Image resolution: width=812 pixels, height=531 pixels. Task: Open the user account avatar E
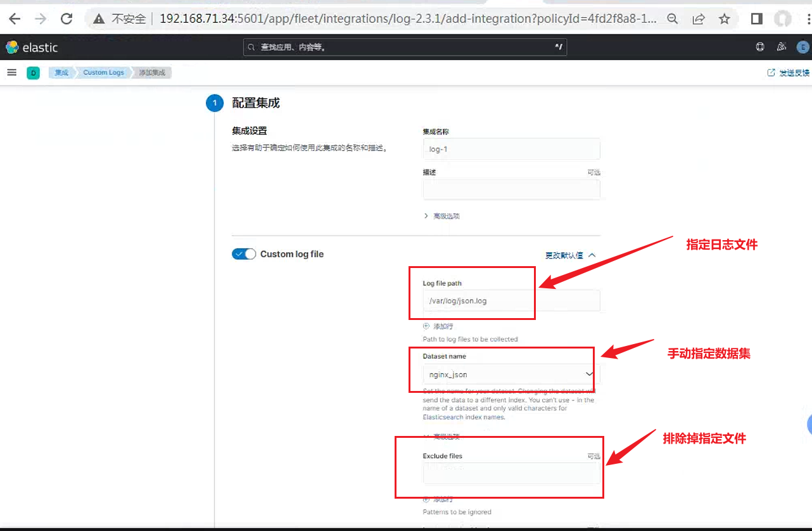coord(802,47)
